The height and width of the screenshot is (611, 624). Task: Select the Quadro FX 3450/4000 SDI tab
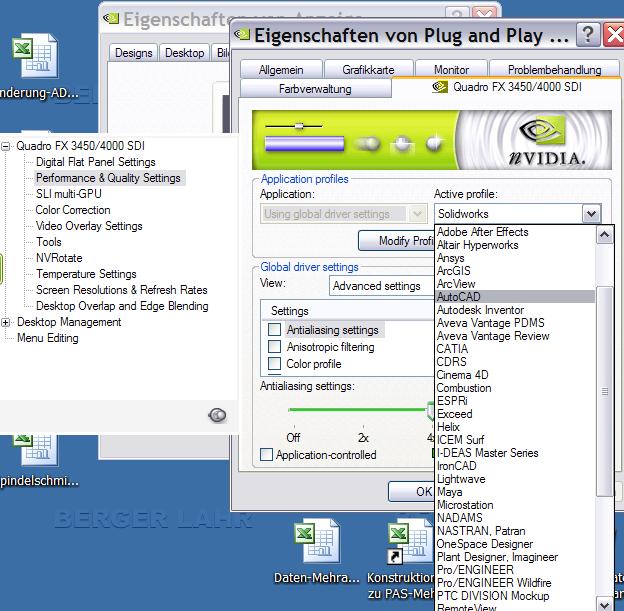pos(506,87)
